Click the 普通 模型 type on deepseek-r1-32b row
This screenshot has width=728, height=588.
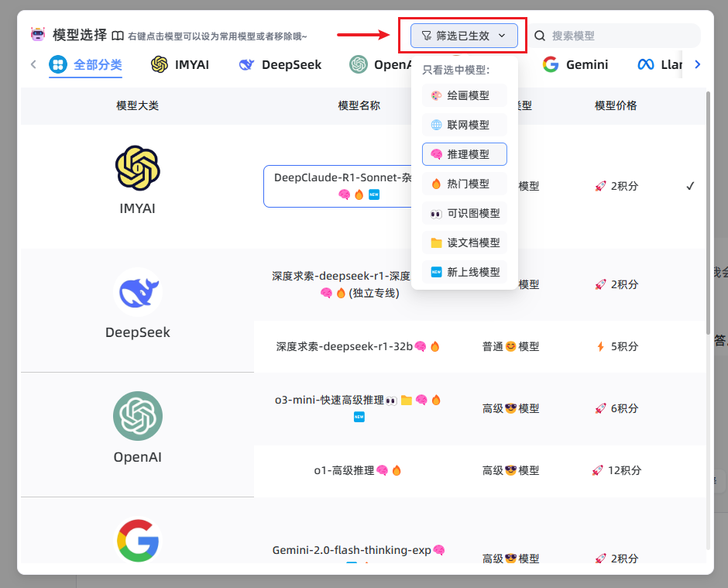coord(510,346)
